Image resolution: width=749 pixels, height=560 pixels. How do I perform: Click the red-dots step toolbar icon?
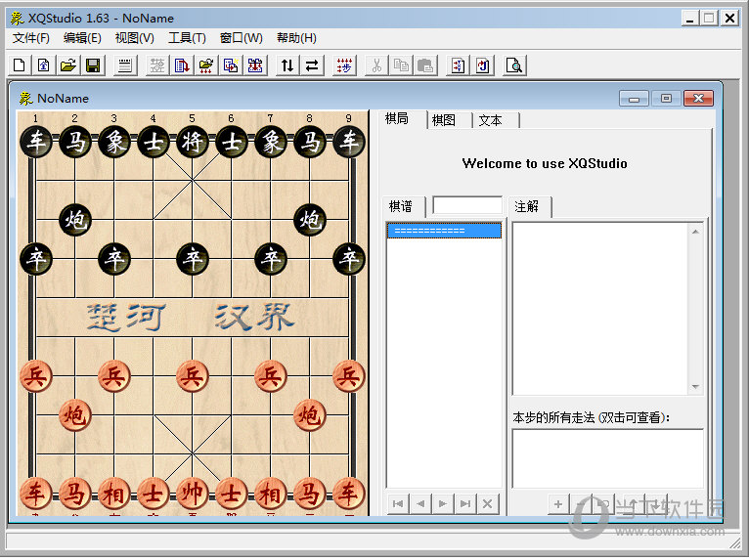click(x=344, y=65)
